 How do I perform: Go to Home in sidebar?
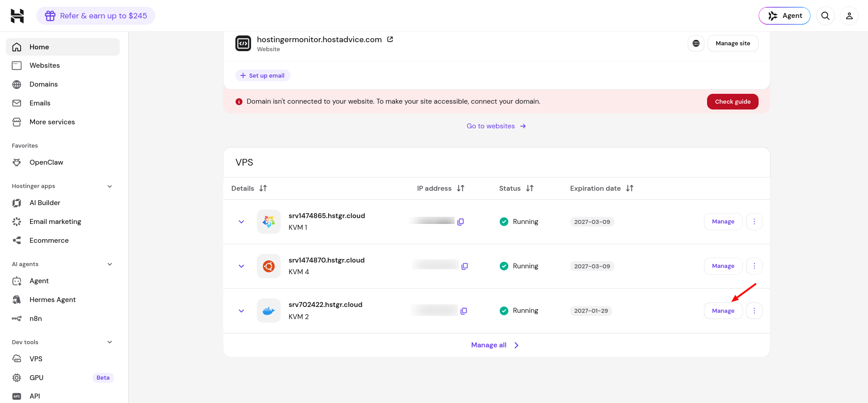pos(63,47)
